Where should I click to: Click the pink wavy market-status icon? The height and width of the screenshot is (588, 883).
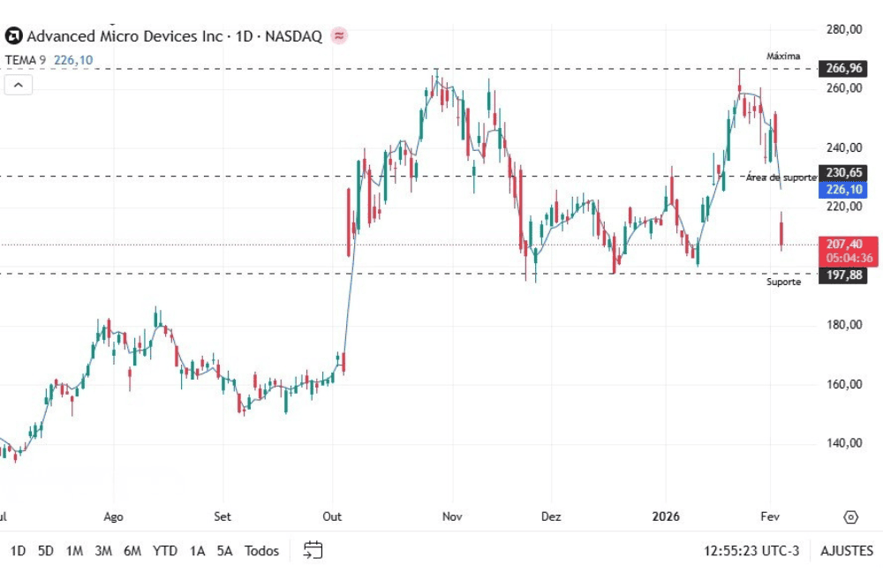click(339, 36)
